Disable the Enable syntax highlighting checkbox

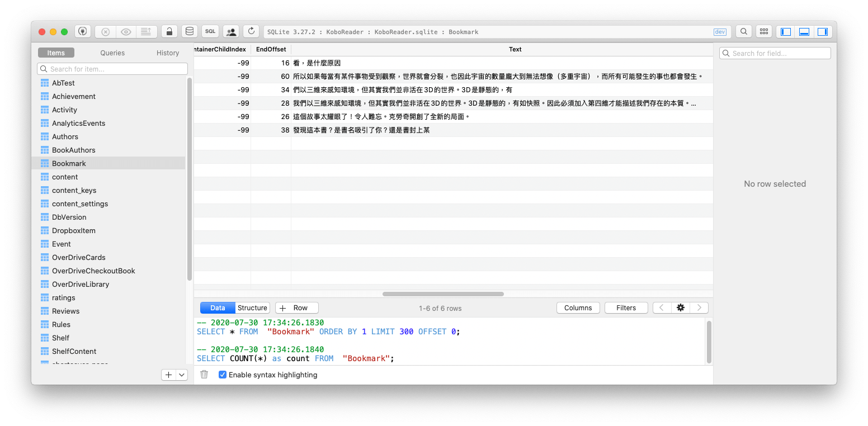pos(223,375)
